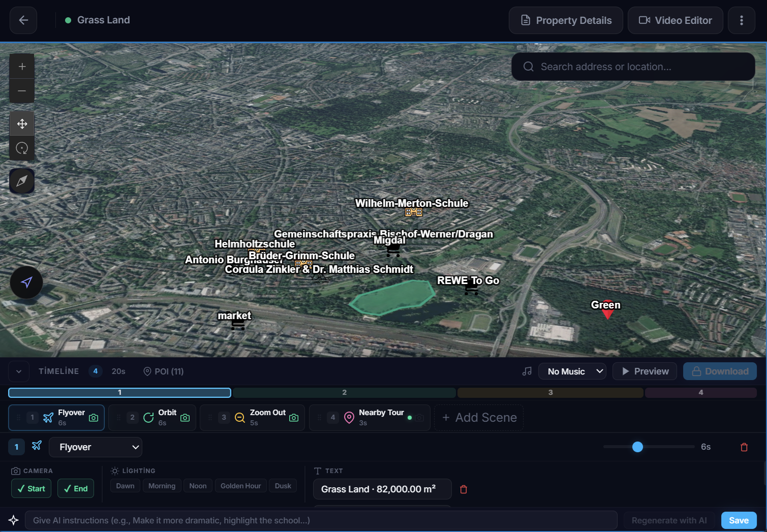Adjust the 6s scene duration slider

pyautogui.click(x=638, y=447)
